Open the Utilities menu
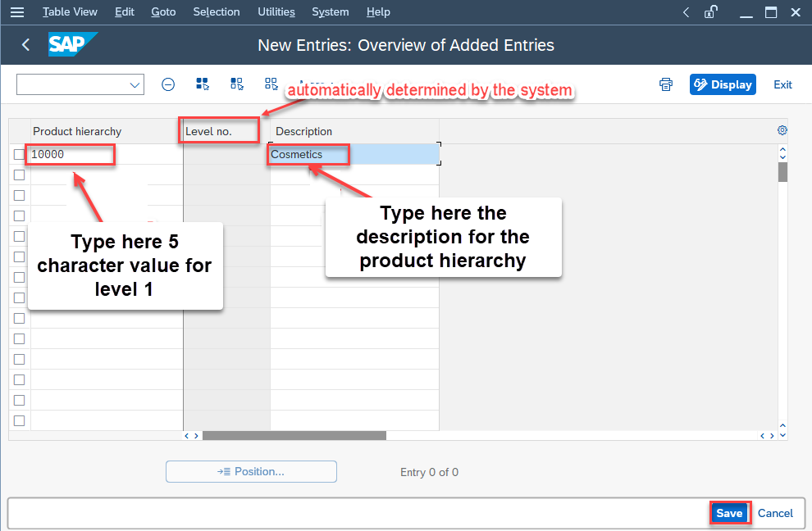The height and width of the screenshot is (531, 812). tap(276, 11)
